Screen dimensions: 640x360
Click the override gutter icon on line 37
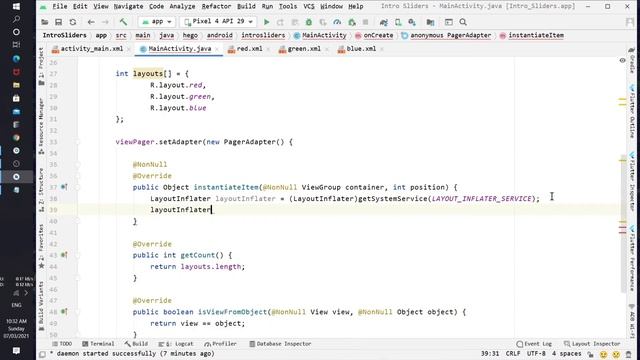click(x=64, y=187)
